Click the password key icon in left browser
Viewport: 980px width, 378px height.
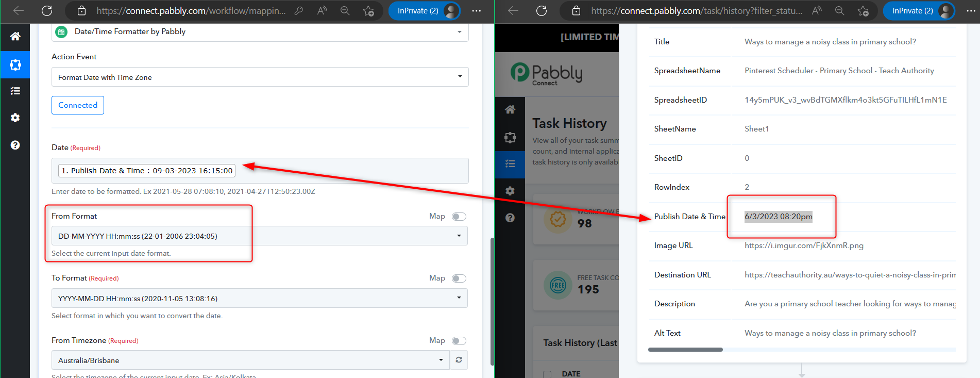point(299,11)
